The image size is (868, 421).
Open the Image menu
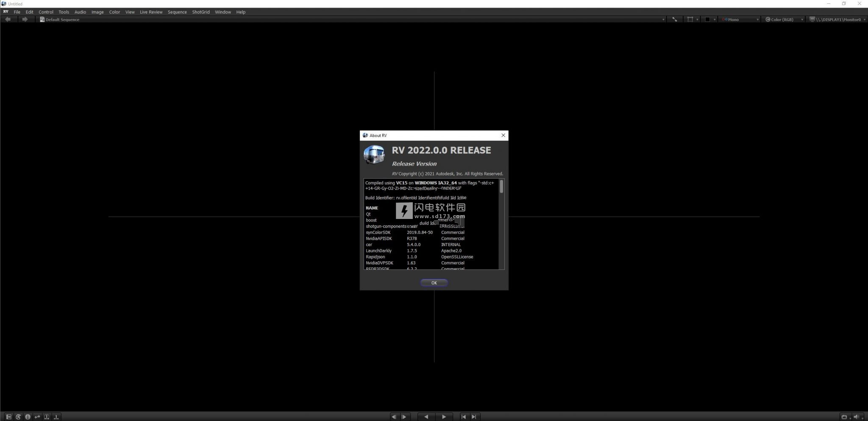coord(97,12)
